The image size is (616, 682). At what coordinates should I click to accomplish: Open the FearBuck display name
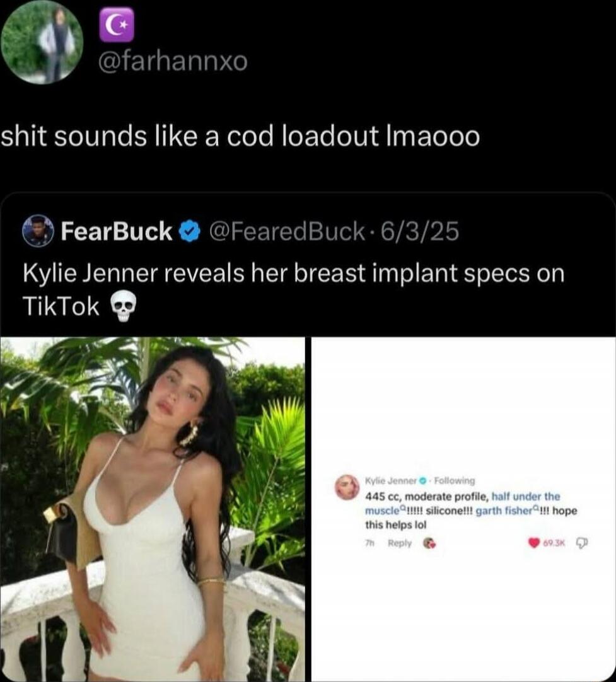coord(116,231)
